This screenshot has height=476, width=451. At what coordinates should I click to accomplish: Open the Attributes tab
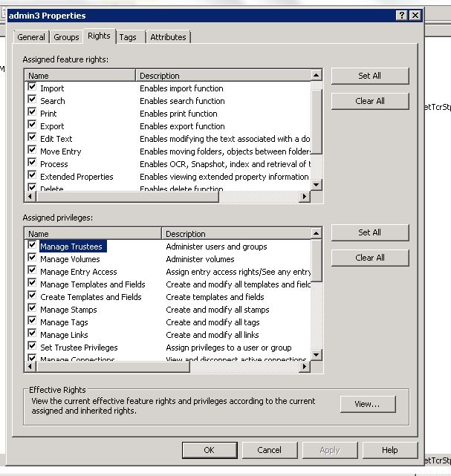pos(168,37)
